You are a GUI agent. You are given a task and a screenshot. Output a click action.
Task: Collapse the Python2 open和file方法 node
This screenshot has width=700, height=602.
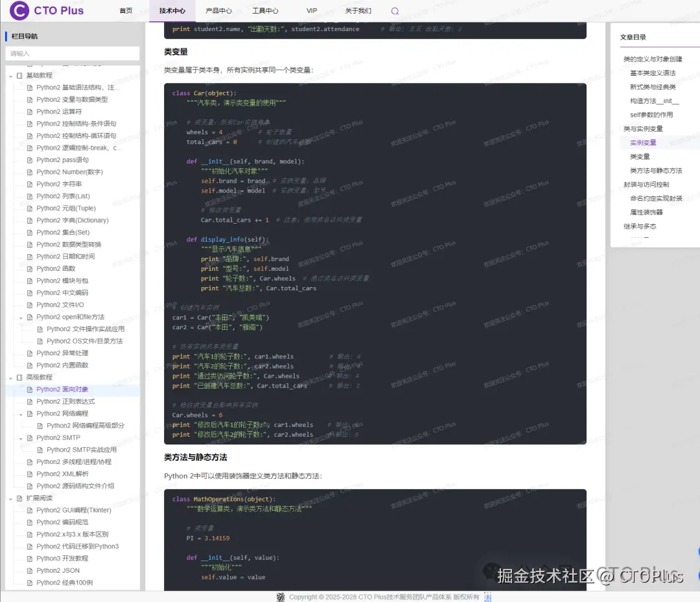21,318
